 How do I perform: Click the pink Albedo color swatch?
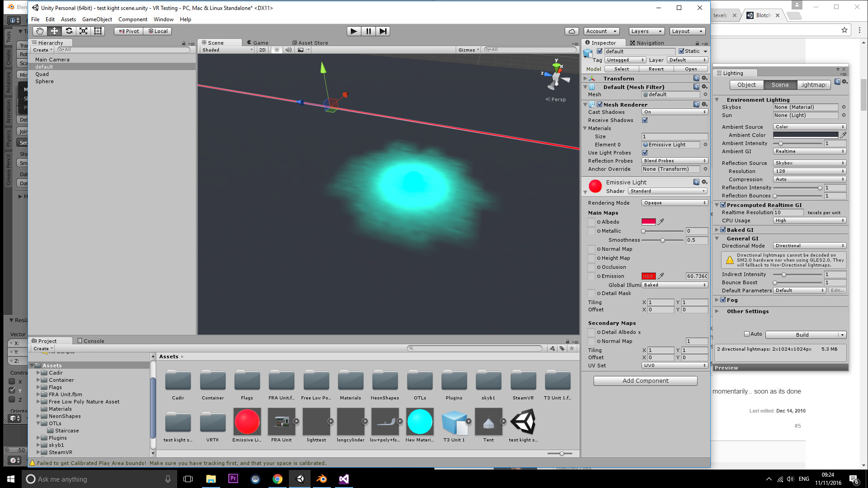pyautogui.click(x=649, y=221)
